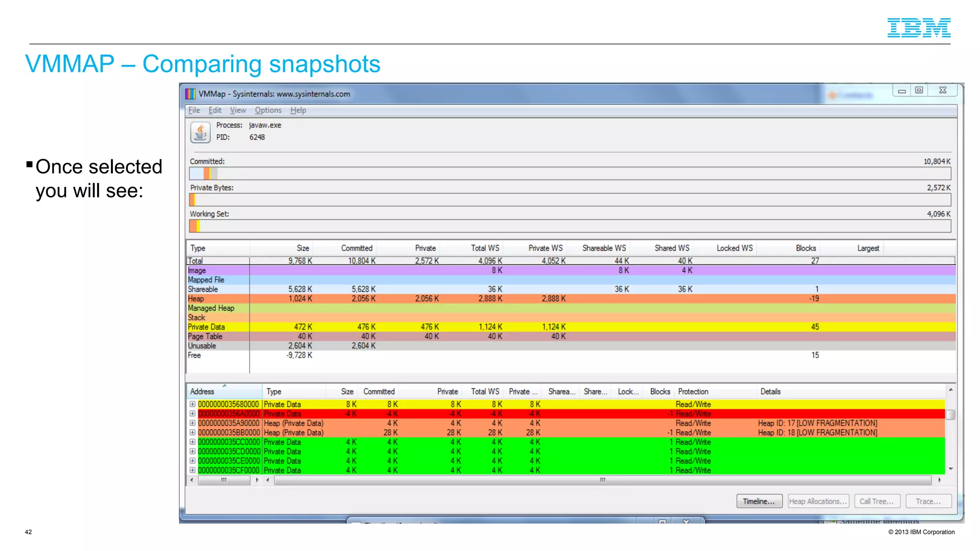Select the Private Data type row

pyautogui.click(x=571, y=327)
